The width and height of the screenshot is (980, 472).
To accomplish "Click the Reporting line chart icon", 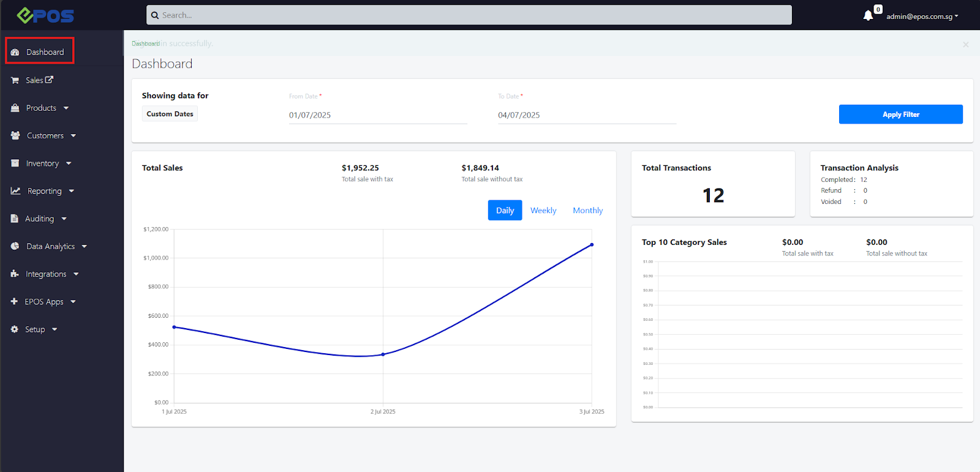I will pos(15,191).
